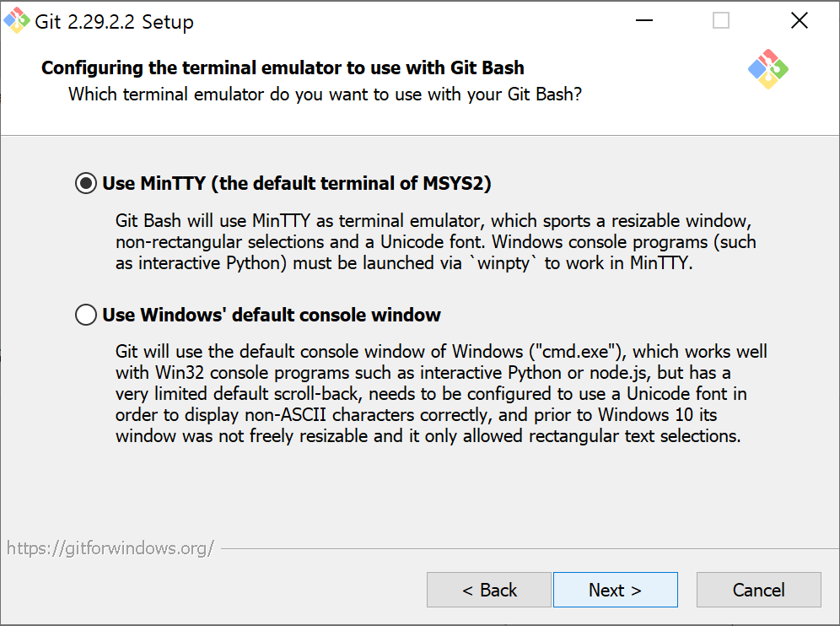
Task: Click the MinTTY description paragraph mentioning winpty
Action: click(x=435, y=242)
